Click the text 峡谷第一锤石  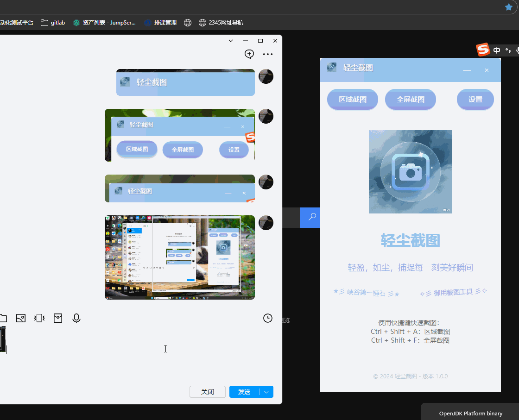pyautogui.click(x=366, y=293)
